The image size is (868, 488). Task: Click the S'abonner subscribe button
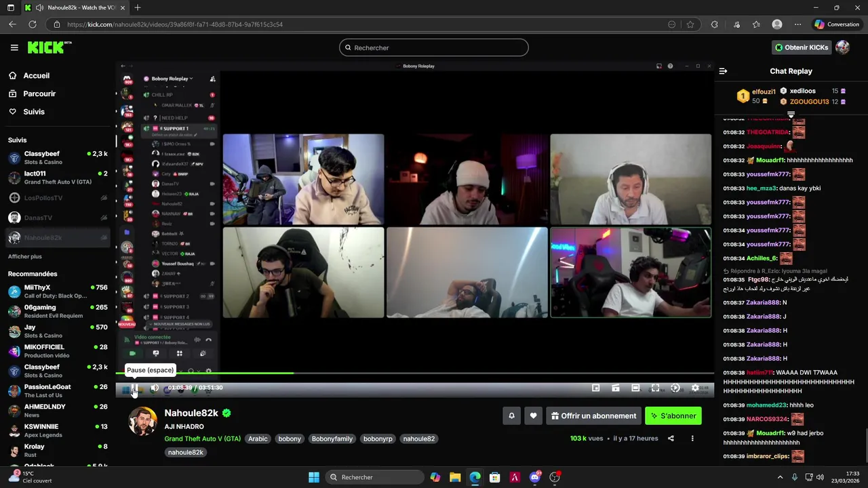(x=673, y=416)
